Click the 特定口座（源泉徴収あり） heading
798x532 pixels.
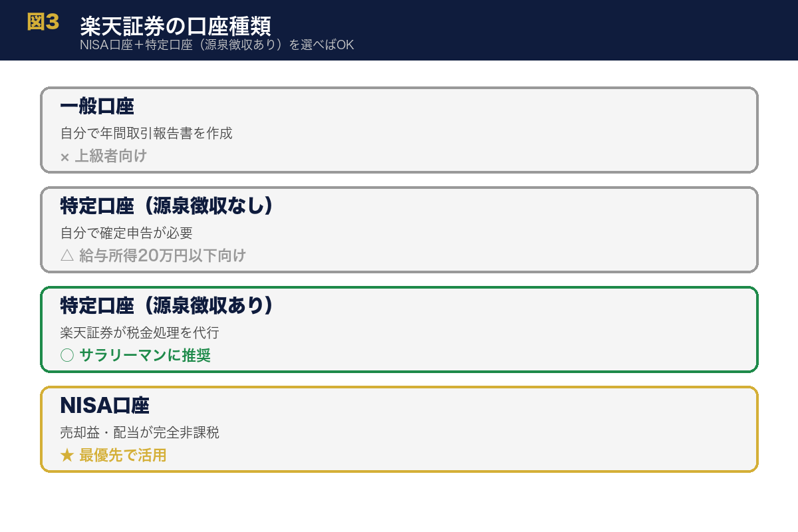[167, 306]
